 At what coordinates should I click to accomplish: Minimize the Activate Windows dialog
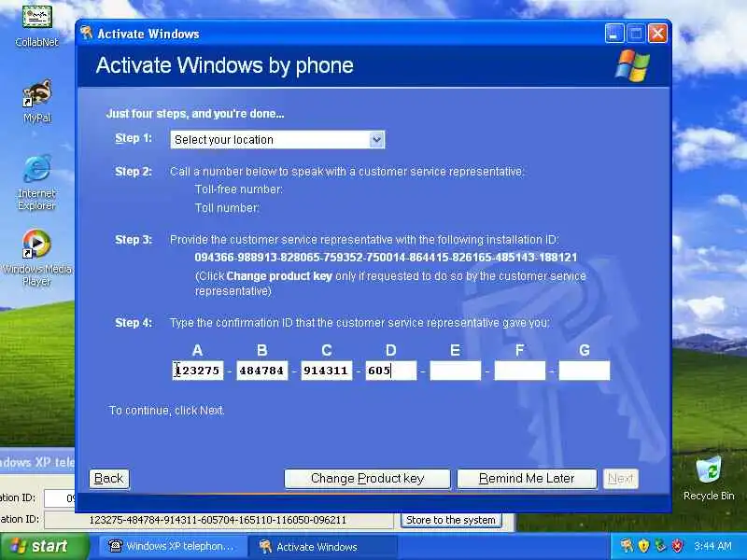click(x=614, y=34)
